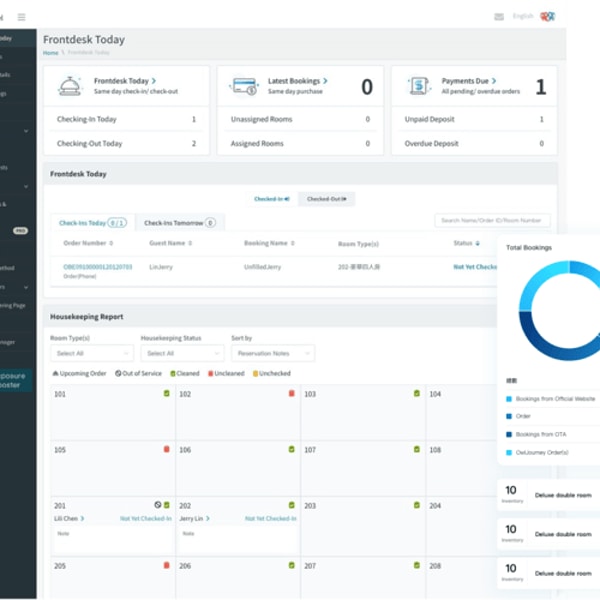Open the Housekeeping Status Select All dropdown
Image resolution: width=600 pixels, height=600 pixels.
coord(183,353)
